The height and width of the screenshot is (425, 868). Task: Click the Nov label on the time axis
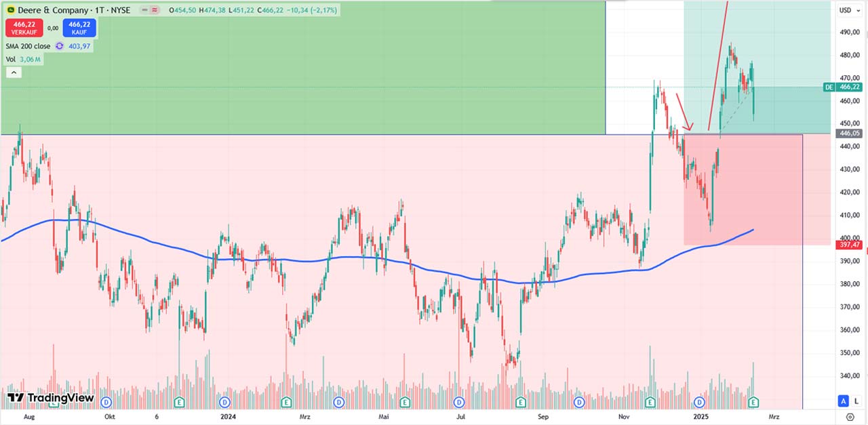623,416
